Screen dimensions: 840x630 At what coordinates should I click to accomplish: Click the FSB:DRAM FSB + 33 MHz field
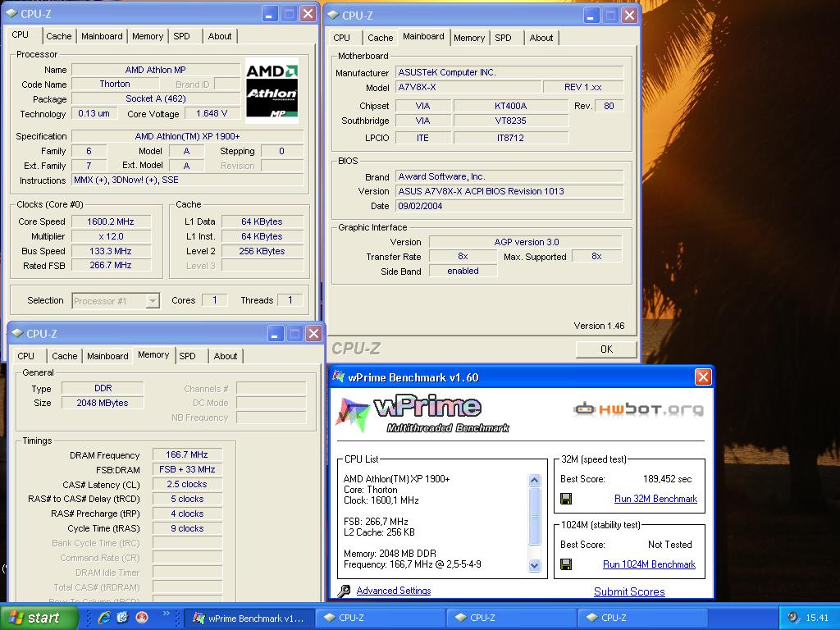coord(187,469)
